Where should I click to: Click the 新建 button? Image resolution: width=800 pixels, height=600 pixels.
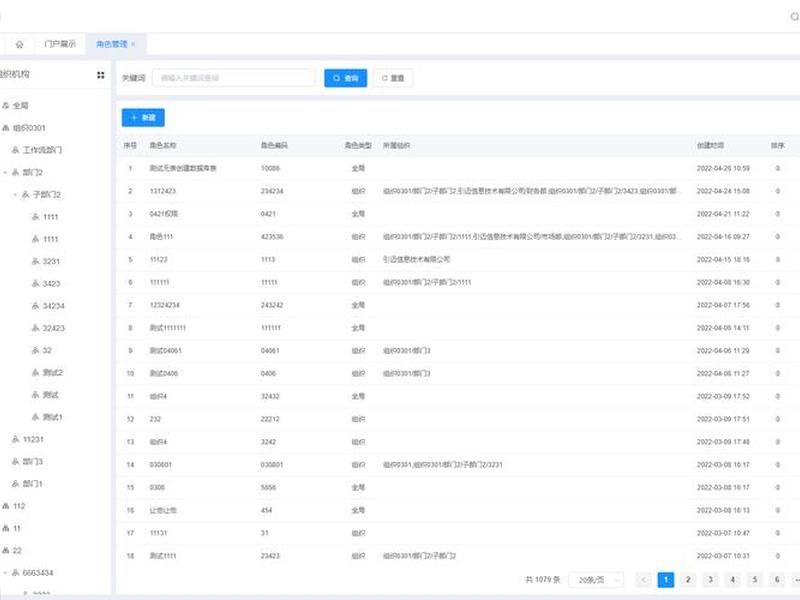[143, 117]
